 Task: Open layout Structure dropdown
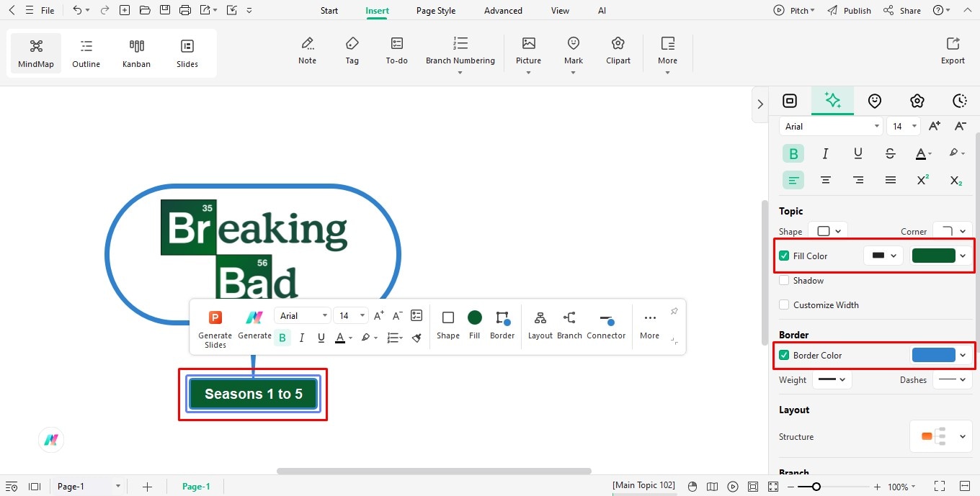(x=941, y=436)
